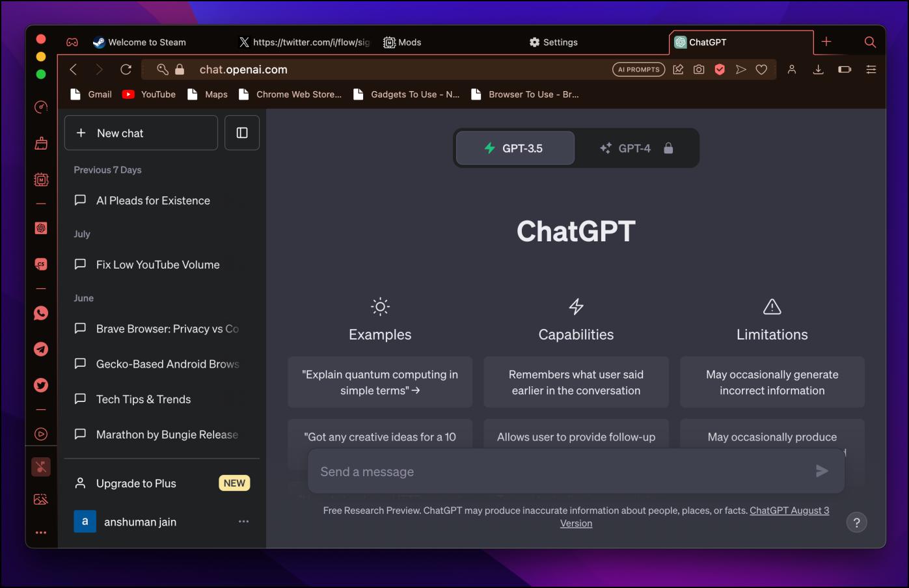Open Twitter in the sidebar
This screenshot has height=588, width=909.
pyautogui.click(x=41, y=385)
